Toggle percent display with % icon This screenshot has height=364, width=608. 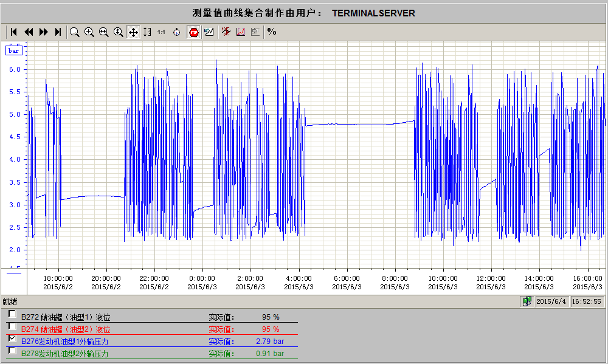click(x=272, y=32)
